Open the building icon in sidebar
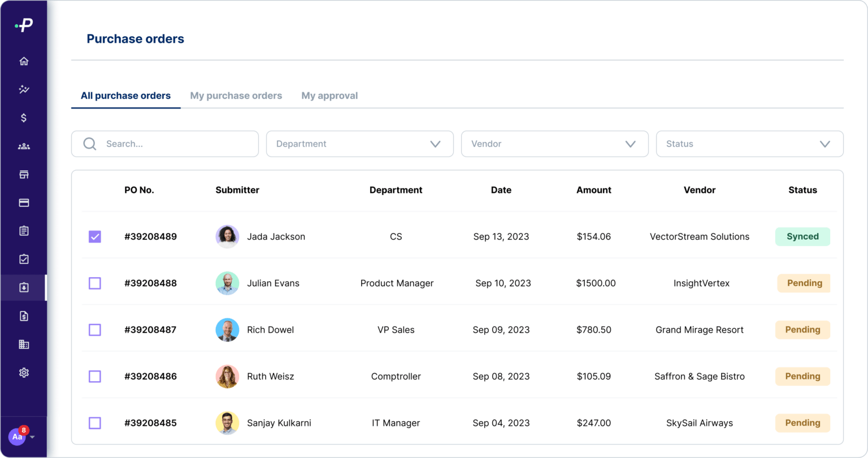 pyautogui.click(x=24, y=344)
